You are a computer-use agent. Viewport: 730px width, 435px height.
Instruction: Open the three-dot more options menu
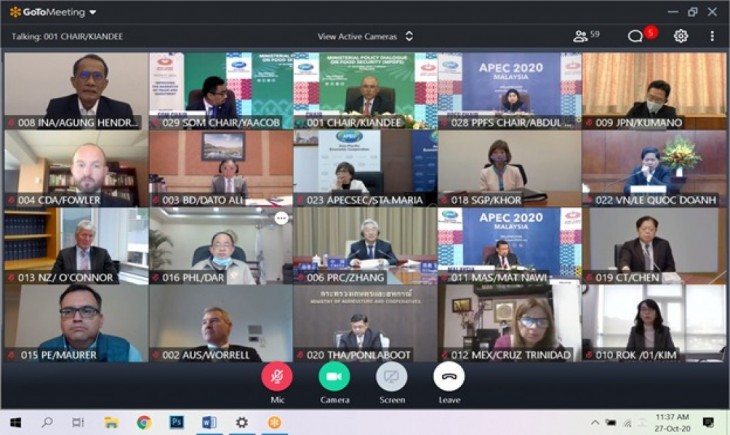tap(712, 36)
